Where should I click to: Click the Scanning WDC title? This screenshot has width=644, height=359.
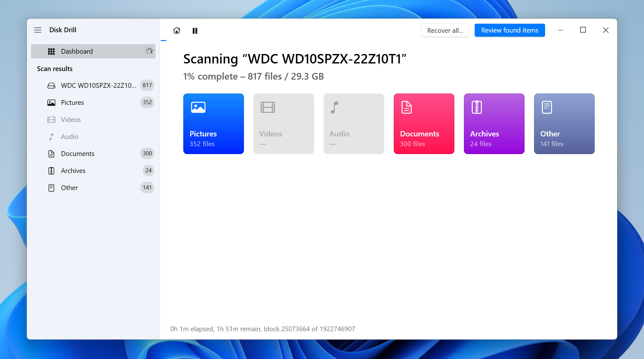click(x=295, y=59)
